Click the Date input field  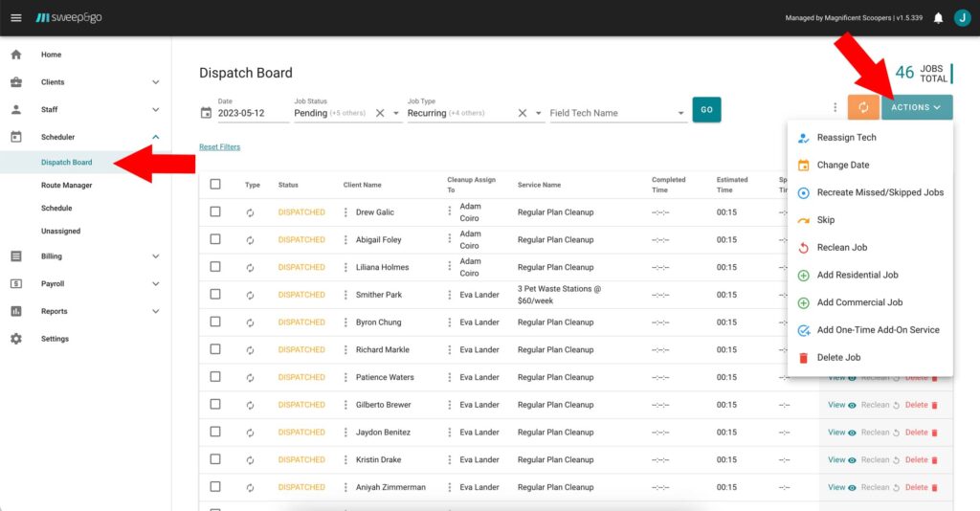253,113
